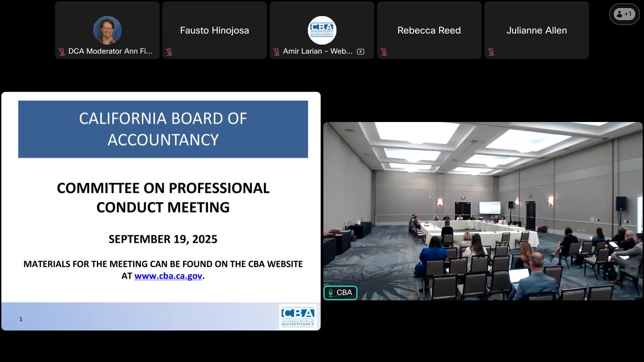Select Rebecca Reed participant tile
The height and width of the screenshot is (362, 644).
point(429,30)
